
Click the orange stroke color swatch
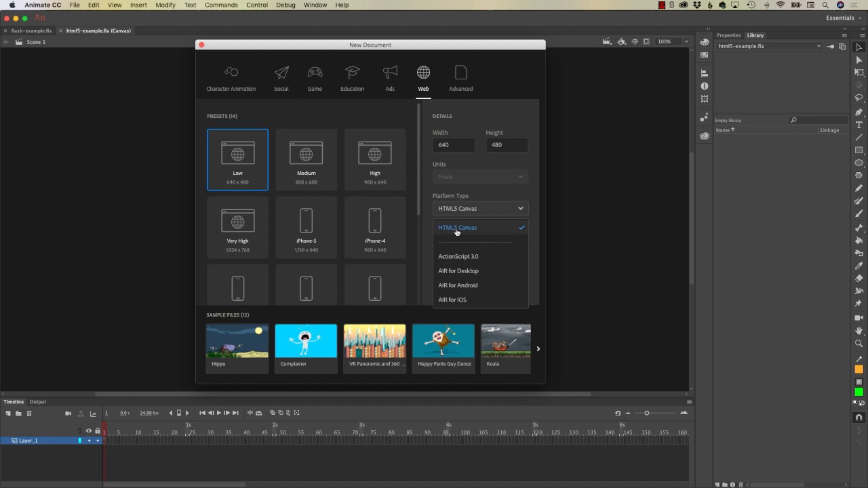[859, 369]
